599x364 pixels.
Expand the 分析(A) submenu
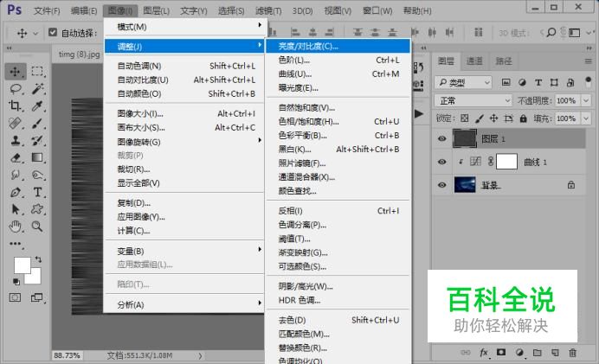184,304
